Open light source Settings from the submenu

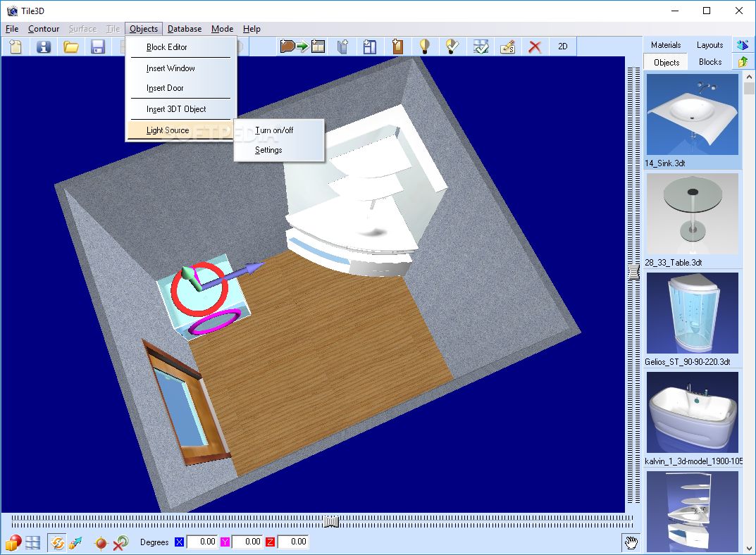coord(268,150)
